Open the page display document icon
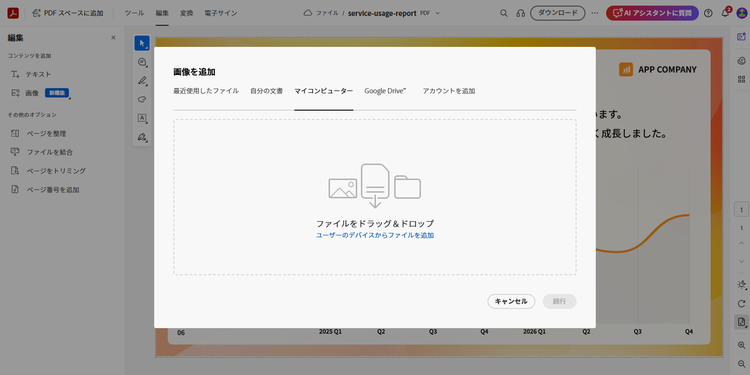This screenshot has width=750, height=375. click(741, 322)
